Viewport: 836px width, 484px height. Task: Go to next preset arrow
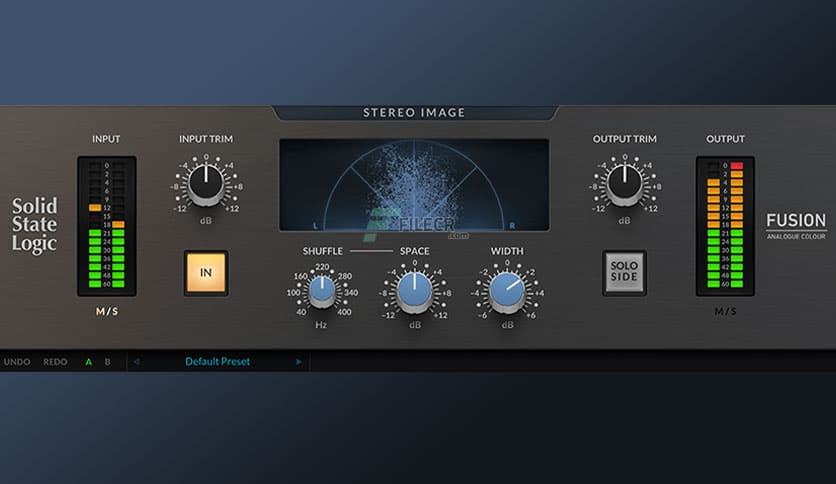coord(299,362)
